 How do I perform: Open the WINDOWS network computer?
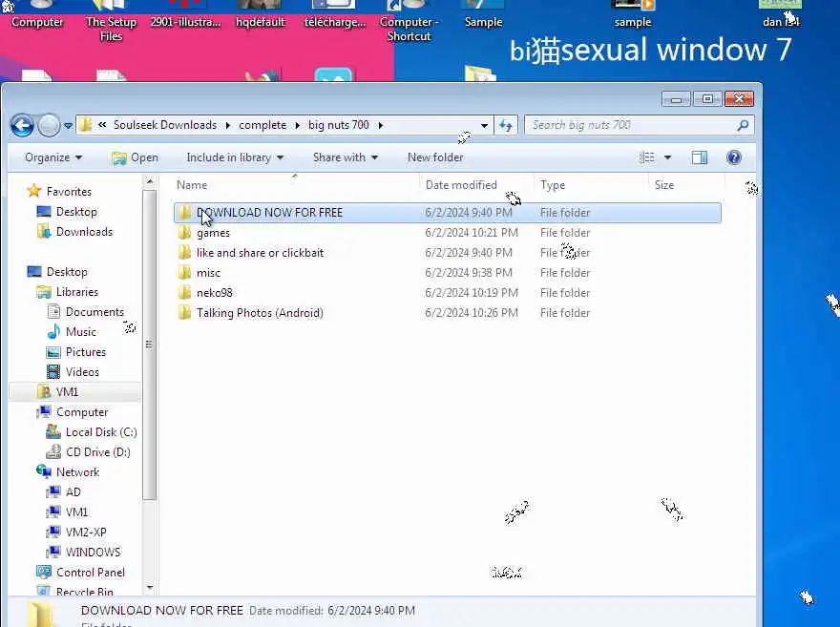point(94,552)
